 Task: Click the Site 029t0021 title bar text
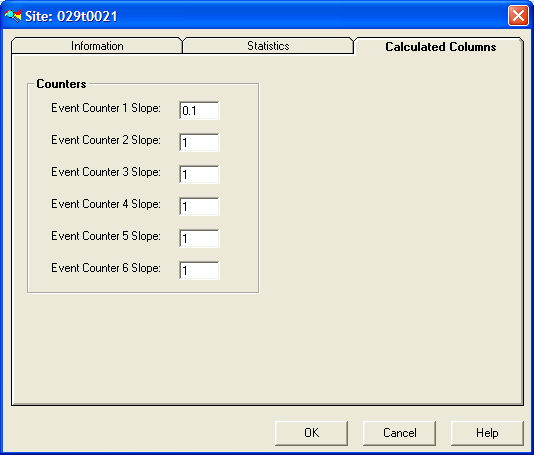click(71, 16)
